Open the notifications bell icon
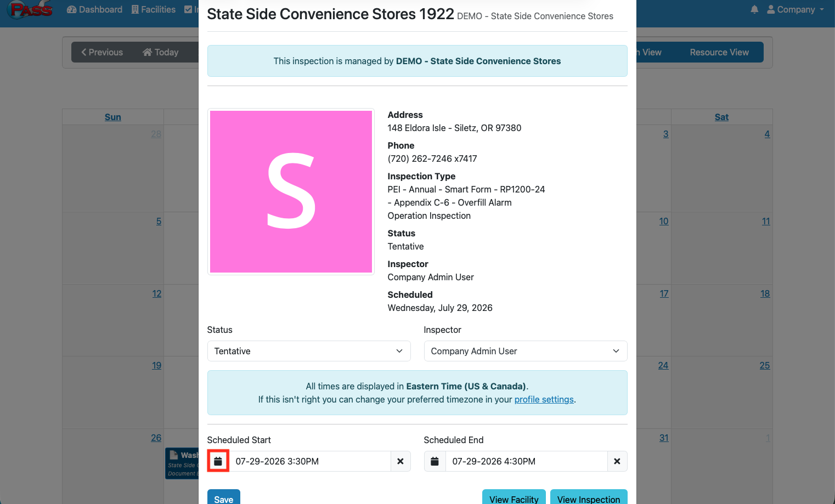The height and width of the screenshot is (504, 835). click(754, 9)
